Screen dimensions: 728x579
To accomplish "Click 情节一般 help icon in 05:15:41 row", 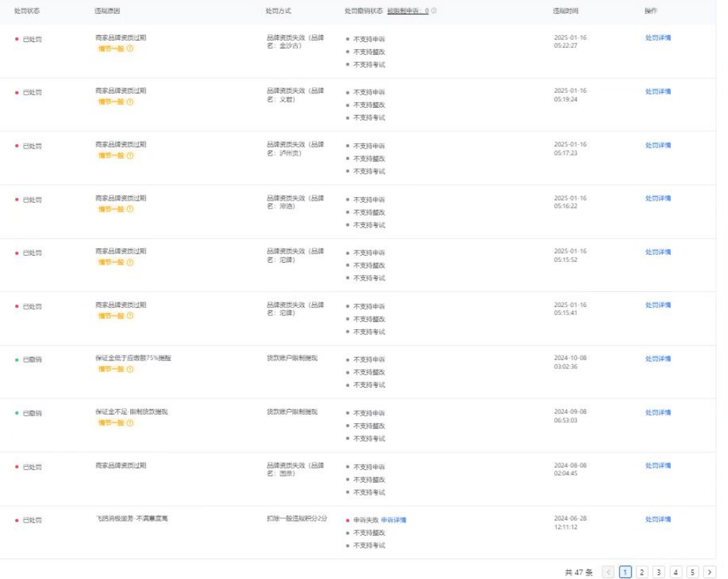I will tap(130, 316).
